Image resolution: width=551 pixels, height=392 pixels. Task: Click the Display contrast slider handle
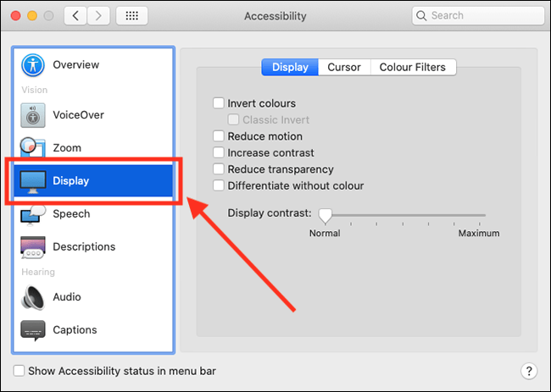click(325, 216)
